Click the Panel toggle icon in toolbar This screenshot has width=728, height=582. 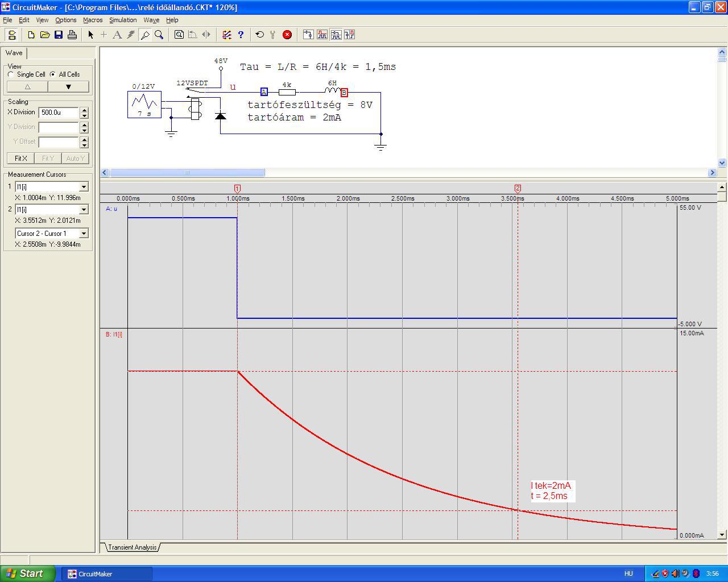12,35
